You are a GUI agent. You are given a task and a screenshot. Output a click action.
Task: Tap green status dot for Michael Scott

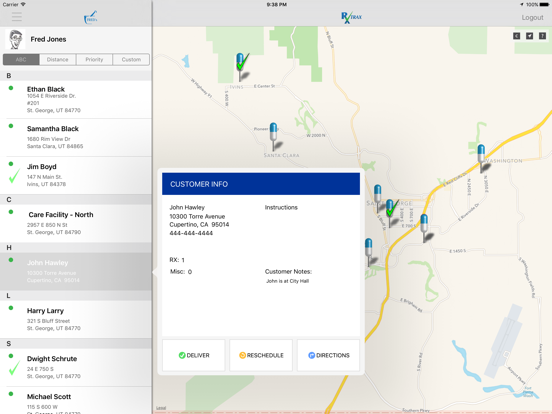tap(11, 394)
